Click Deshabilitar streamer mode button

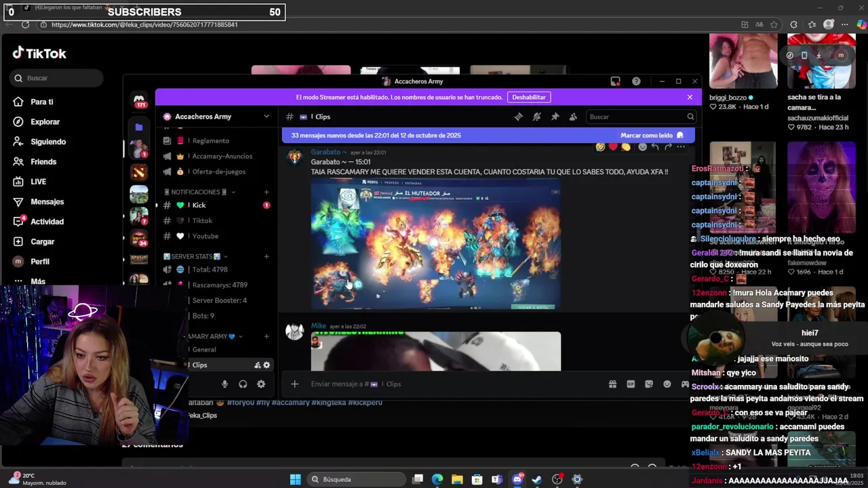(x=528, y=97)
